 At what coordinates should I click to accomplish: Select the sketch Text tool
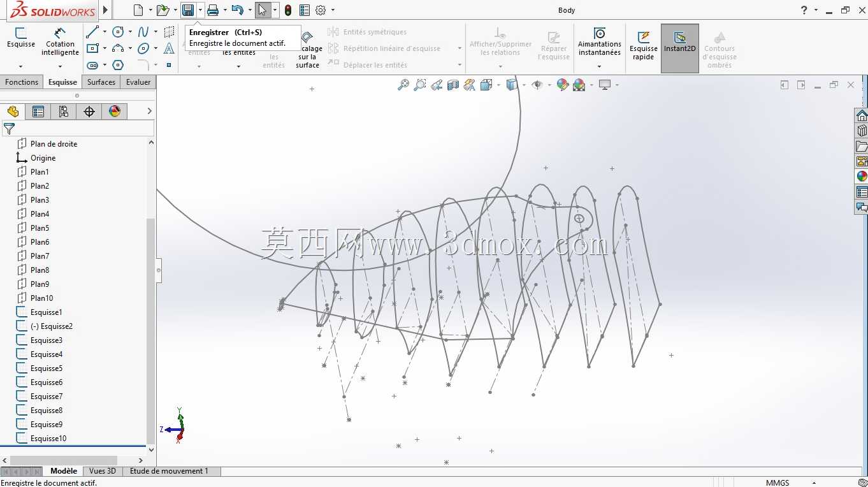tap(169, 48)
